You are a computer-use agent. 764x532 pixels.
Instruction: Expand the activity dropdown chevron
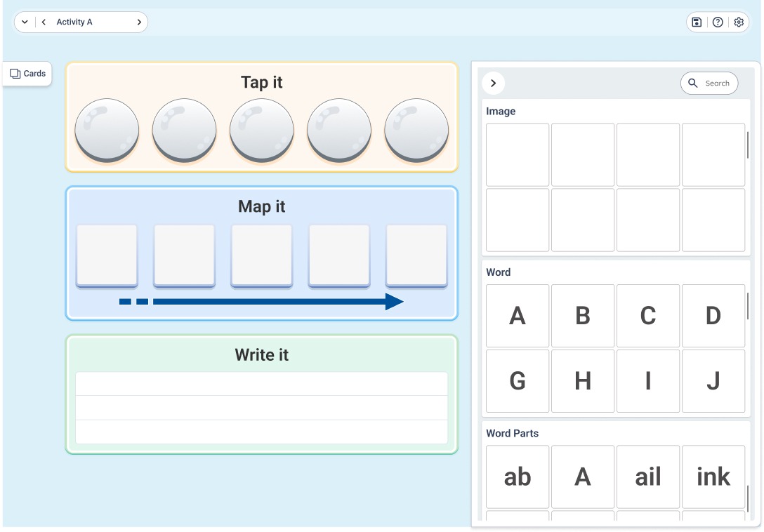click(25, 22)
